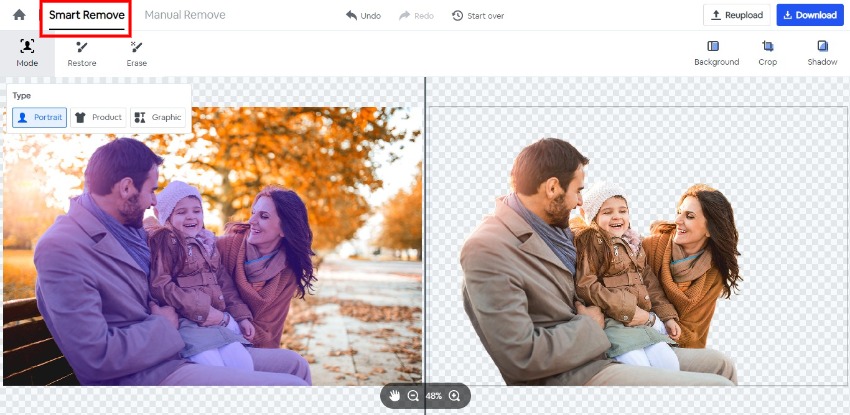850x415 pixels.
Task: Activate the hand pan tool
Action: (x=394, y=396)
